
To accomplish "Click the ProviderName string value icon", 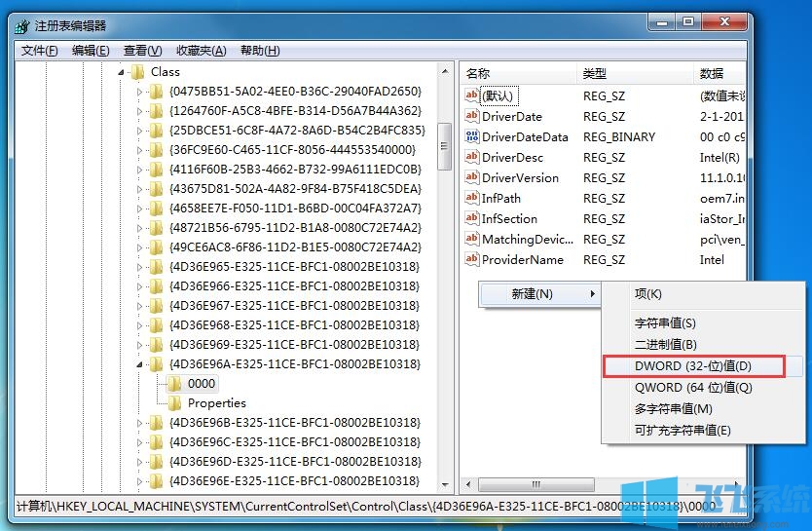I will click(472, 260).
